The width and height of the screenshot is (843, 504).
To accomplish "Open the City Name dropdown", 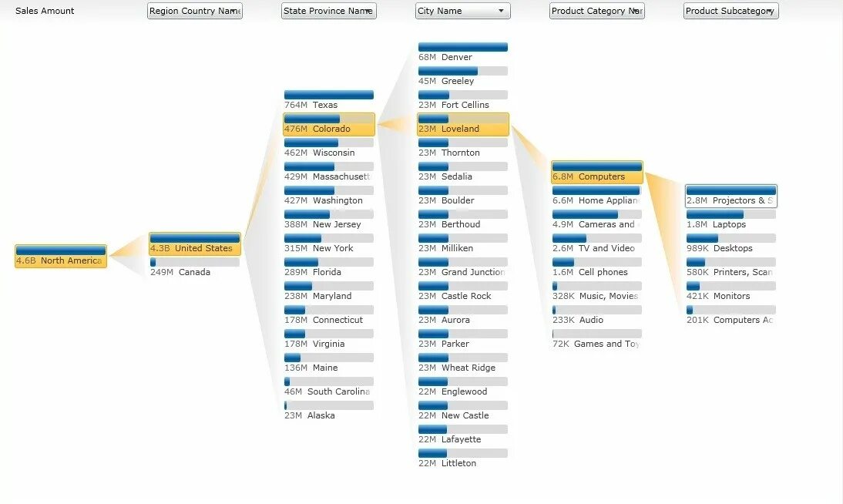I will click(462, 11).
